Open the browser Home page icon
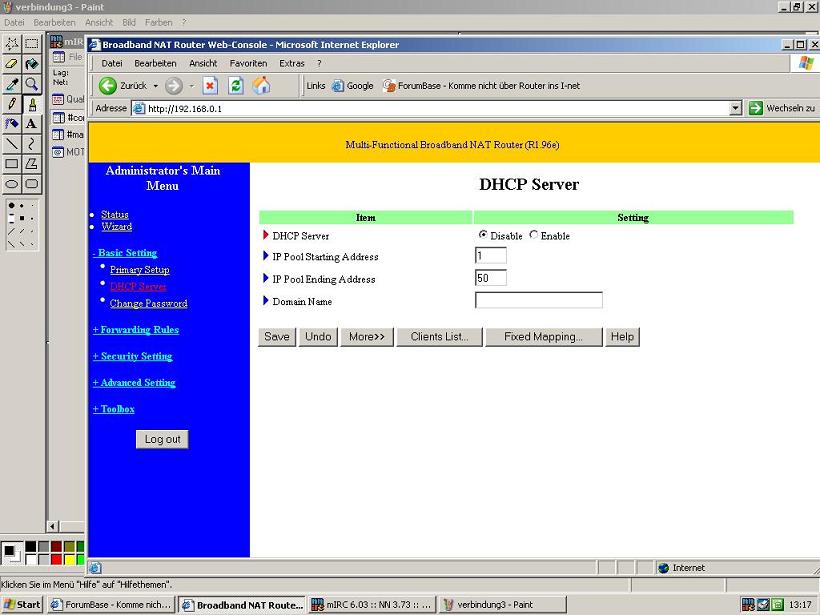 tap(261, 86)
